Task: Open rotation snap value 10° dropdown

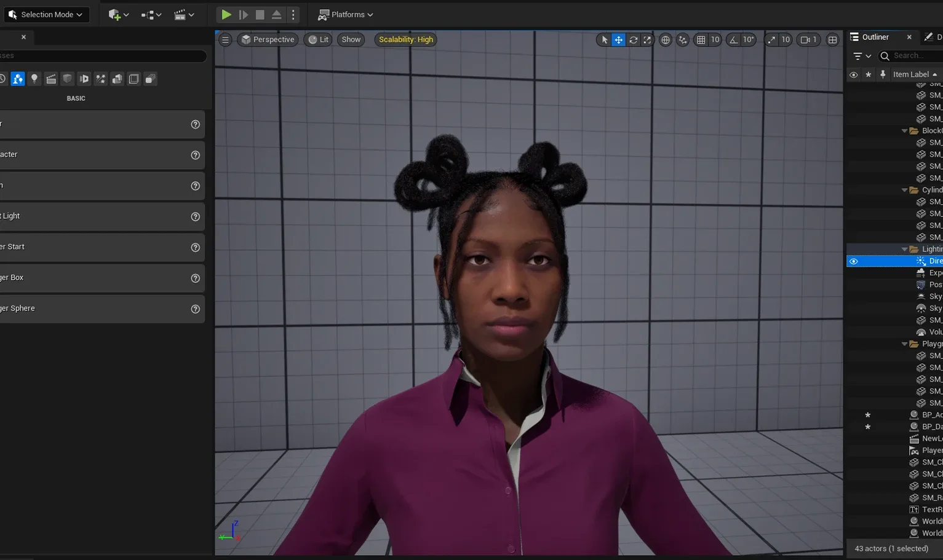Action: pos(749,39)
